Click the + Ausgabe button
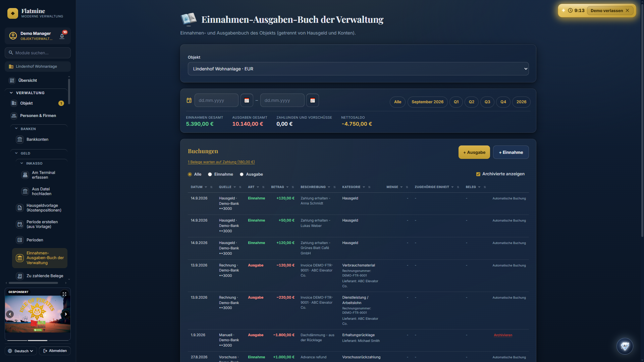The image size is (644, 362). pos(474,152)
